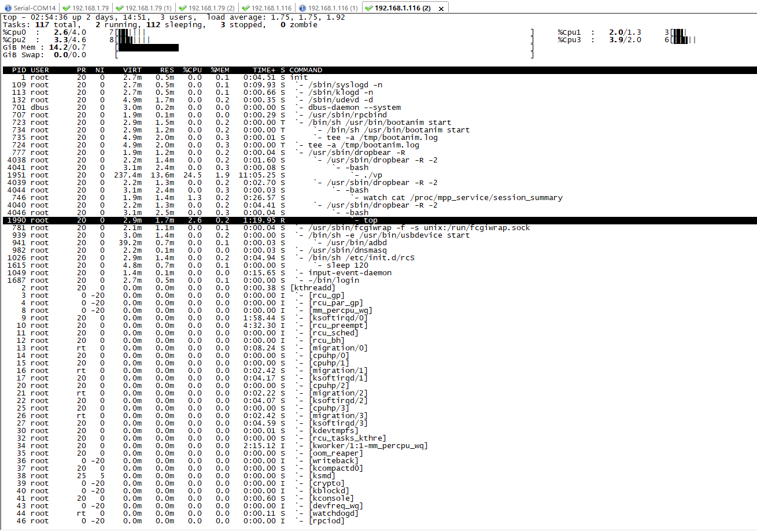757x532 pixels.
Task: Go to the 192.168.1.116 tab
Action: point(267,8)
